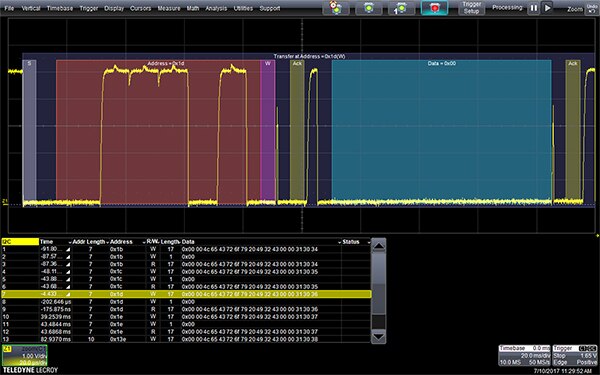Screen dimensions: 600x375
Task: Click the Z1 zoom trace descriptor box
Action: pyautogui.click(x=24, y=355)
